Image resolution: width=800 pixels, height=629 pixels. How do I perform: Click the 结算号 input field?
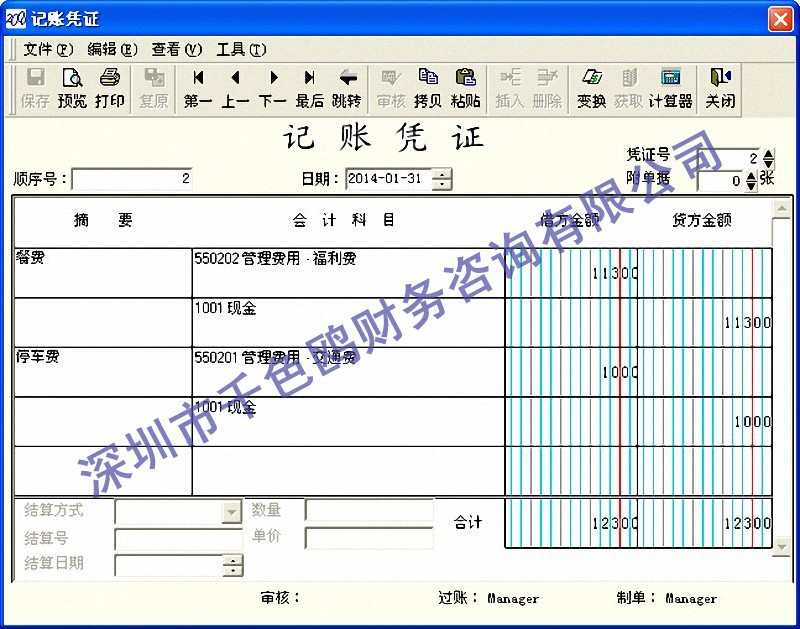[179, 539]
